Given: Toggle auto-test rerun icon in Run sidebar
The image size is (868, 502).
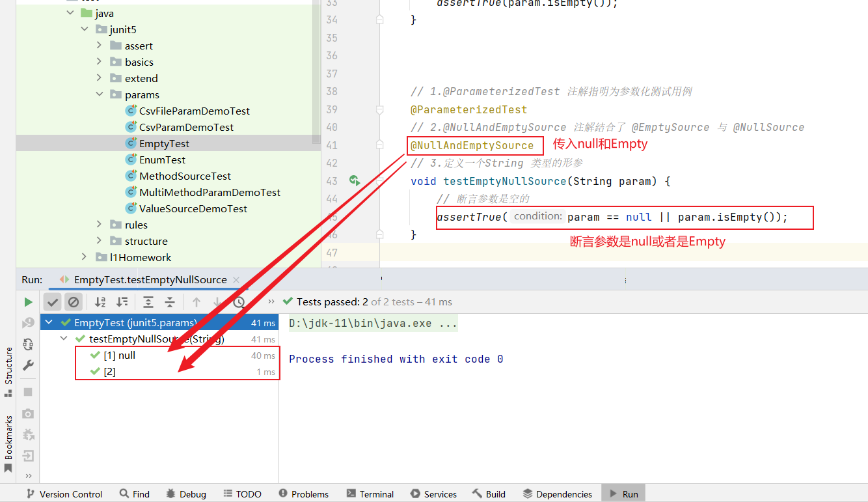Looking at the screenshot, I should [28, 344].
